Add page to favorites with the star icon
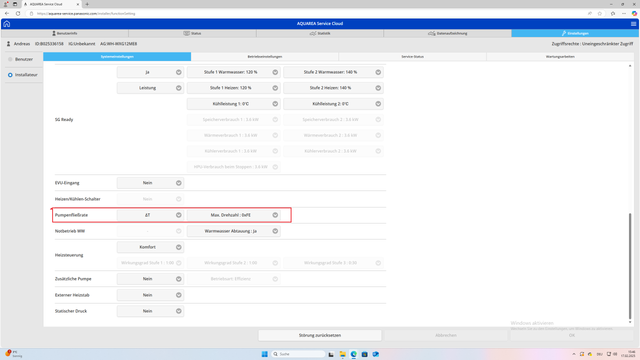This screenshot has width=640, height=360. [x=600, y=13]
